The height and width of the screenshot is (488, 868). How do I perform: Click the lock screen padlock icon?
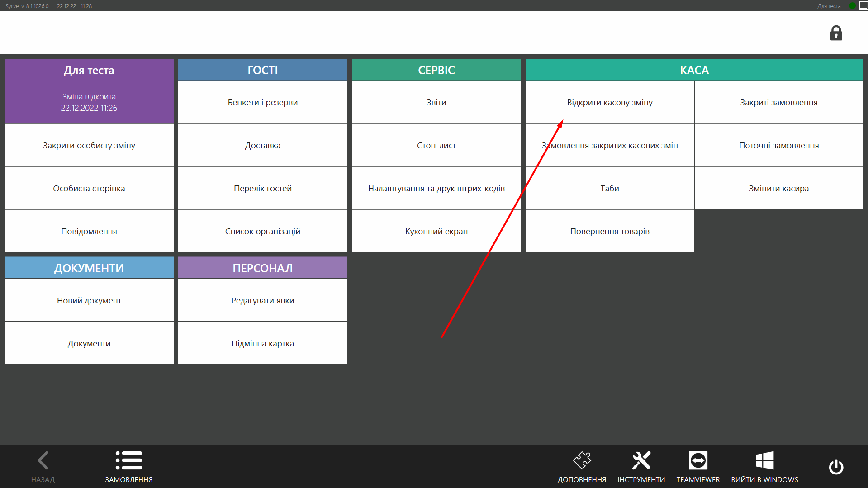click(x=836, y=33)
